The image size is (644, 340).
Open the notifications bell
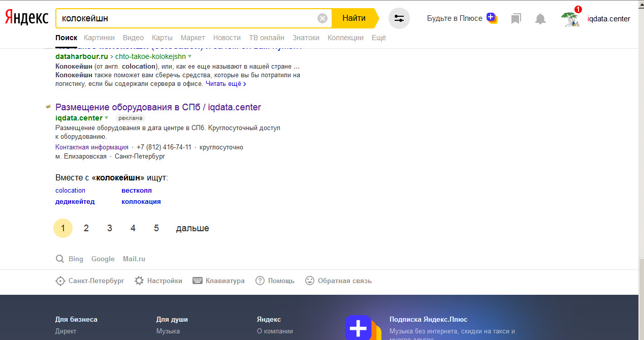[x=540, y=19]
